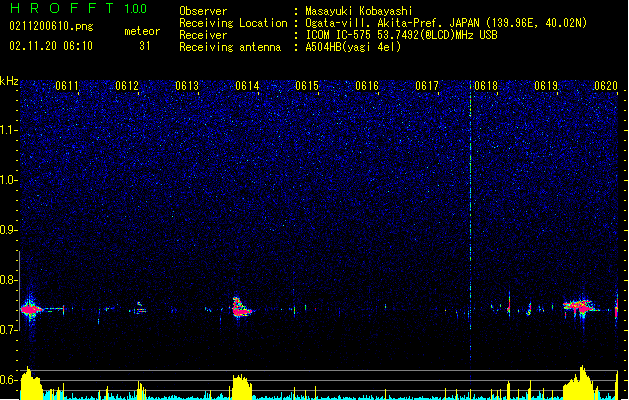Image resolution: width=629 pixels, height=400 pixels.
Task: Click the A504HB(yagi 4el) antenna text
Action: 353,47
